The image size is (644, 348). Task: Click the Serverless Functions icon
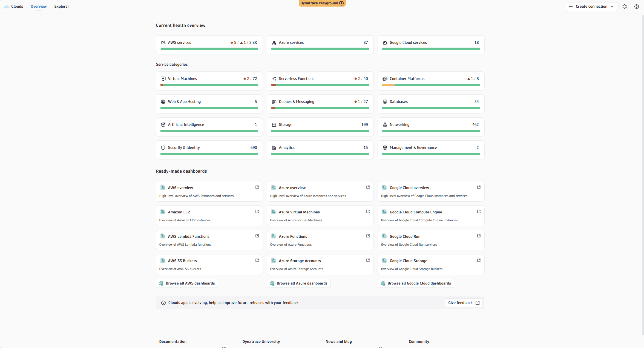click(x=274, y=79)
